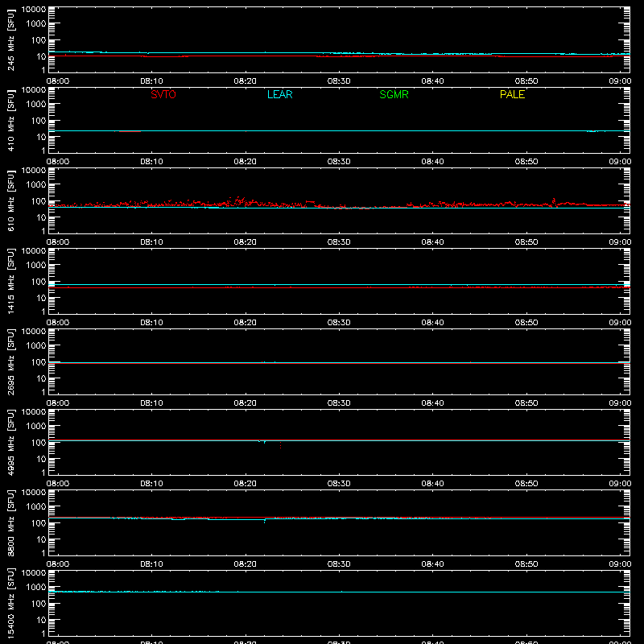
Task: Select the 4995 MHz [SFU] axis title
Action: tap(10, 442)
